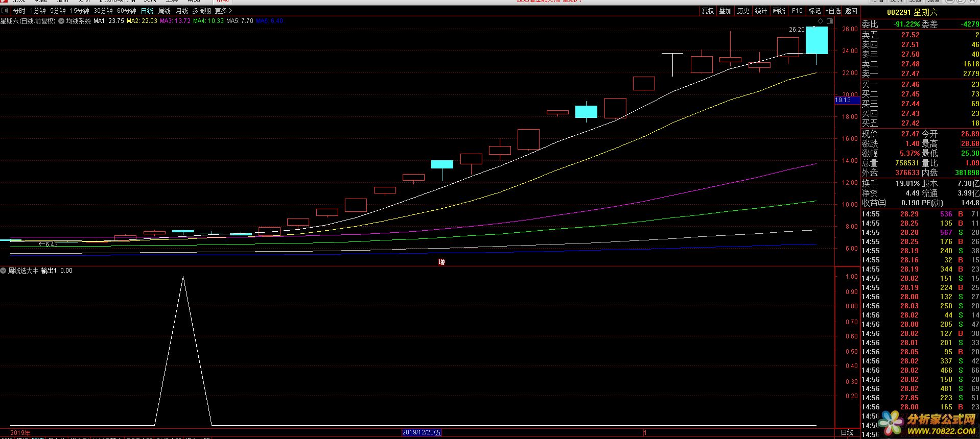Toggle the left panel icon beside 分时
This screenshot has height=439, width=980.
5,11
